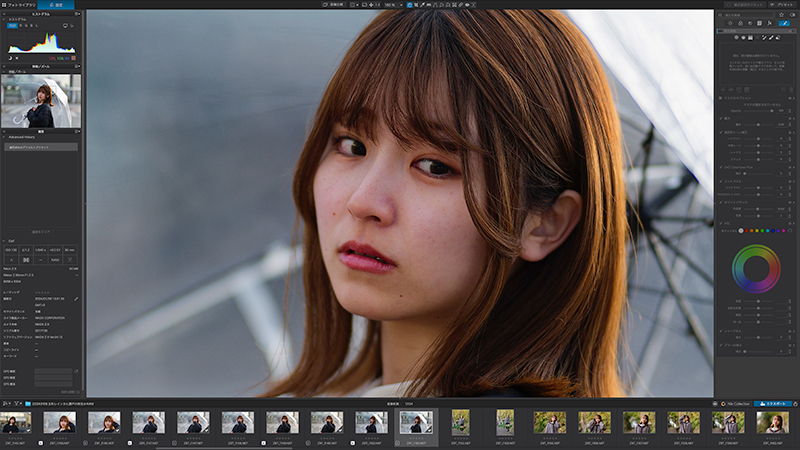
Task: Show favorite corrections with star icon
Action: pyautogui.click(x=781, y=15)
